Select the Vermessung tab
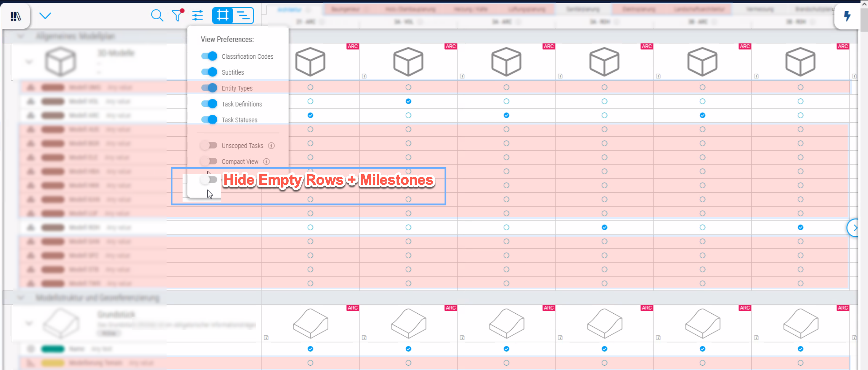Viewport: 868px width, 370px height. click(x=760, y=9)
